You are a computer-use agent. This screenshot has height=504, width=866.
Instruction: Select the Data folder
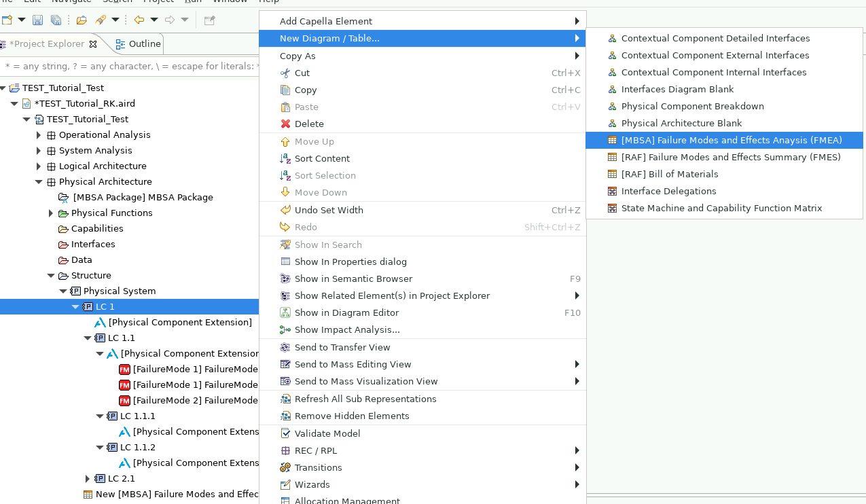tap(75, 260)
